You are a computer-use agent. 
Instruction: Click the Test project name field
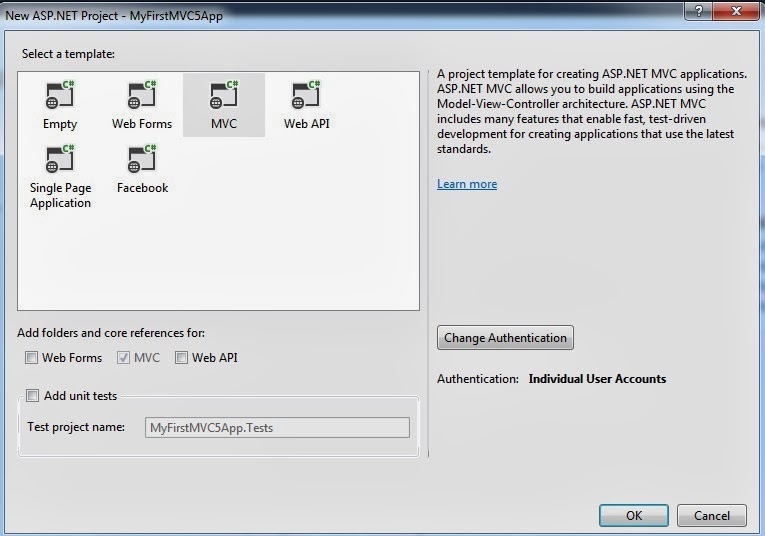point(277,427)
